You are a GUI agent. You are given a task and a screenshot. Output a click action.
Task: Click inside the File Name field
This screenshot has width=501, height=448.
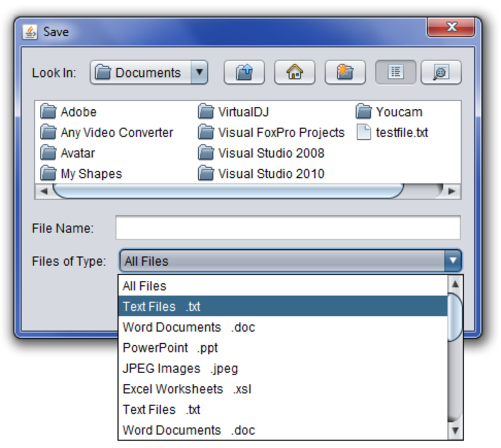tap(288, 228)
